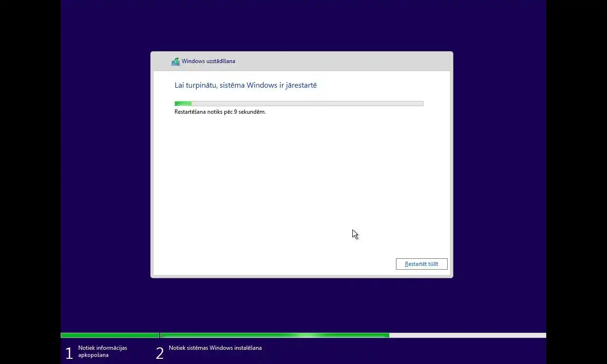
Task: Click the 'Windows uzstādīšana' window title text
Action: [208, 61]
